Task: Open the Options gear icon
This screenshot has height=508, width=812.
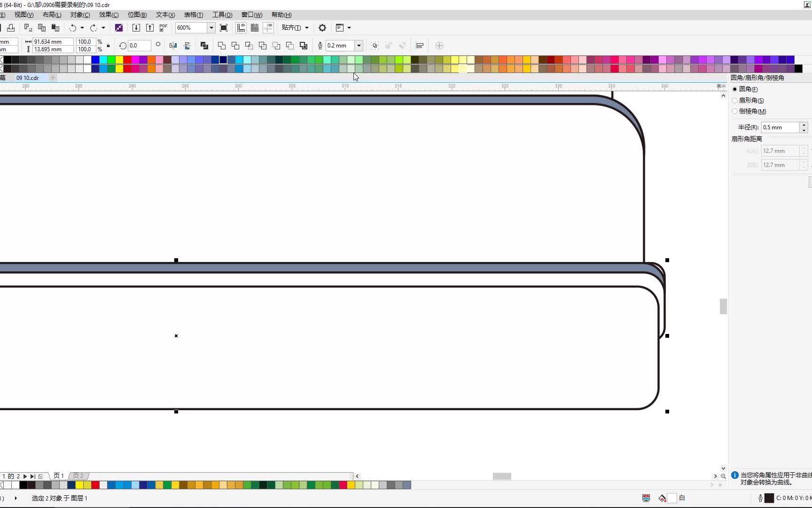Action: [322, 28]
